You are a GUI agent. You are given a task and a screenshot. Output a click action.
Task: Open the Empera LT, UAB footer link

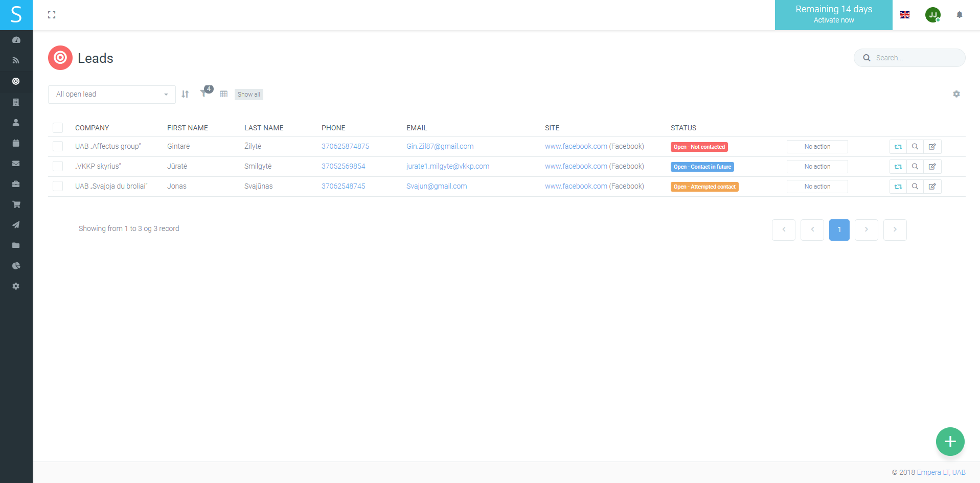point(941,472)
